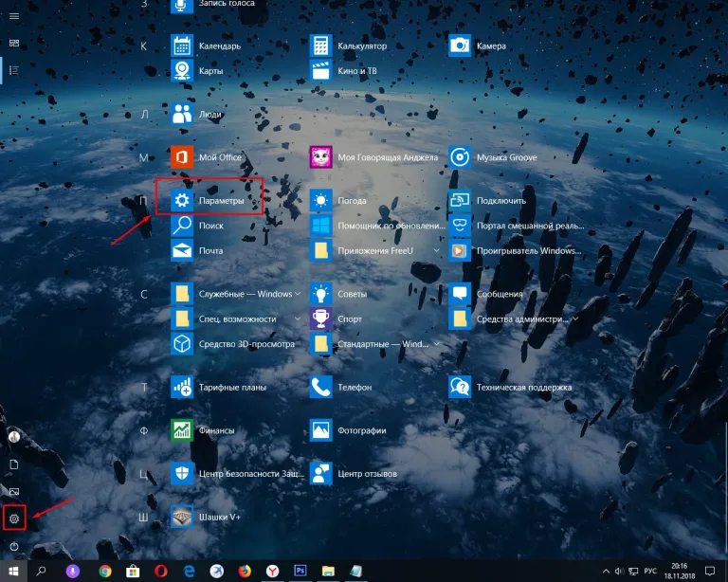Launch the Телефон app

341,387
